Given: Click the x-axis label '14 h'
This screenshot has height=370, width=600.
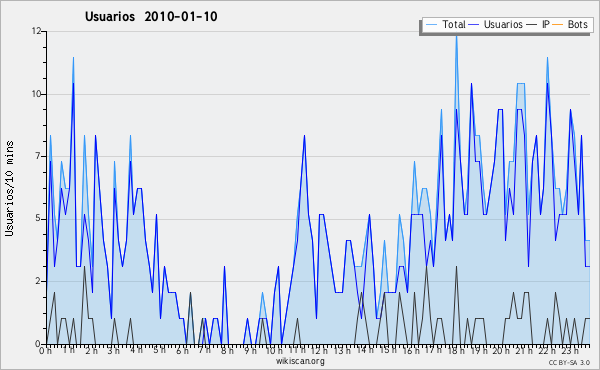Looking at the screenshot, I should point(365,350).
